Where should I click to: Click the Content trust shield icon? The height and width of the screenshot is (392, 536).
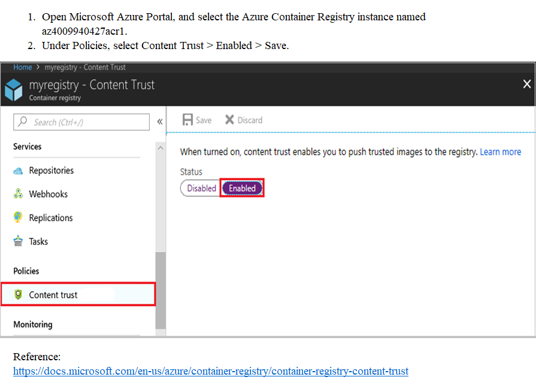point(18,294)
